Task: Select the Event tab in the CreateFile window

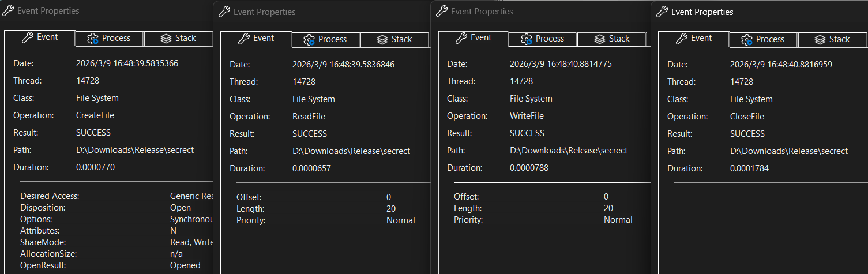Action: point(40,37)
